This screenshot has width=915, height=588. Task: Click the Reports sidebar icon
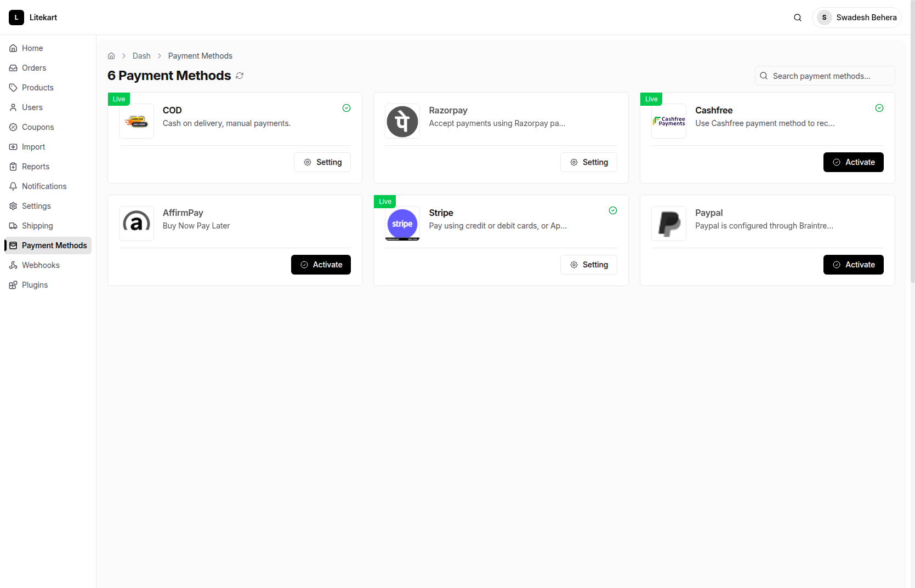pyautogui.click(x=13, y=167)
